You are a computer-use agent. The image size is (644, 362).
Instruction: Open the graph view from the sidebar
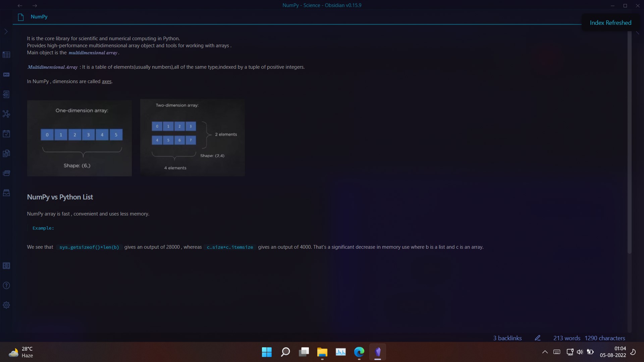[7, 114]
